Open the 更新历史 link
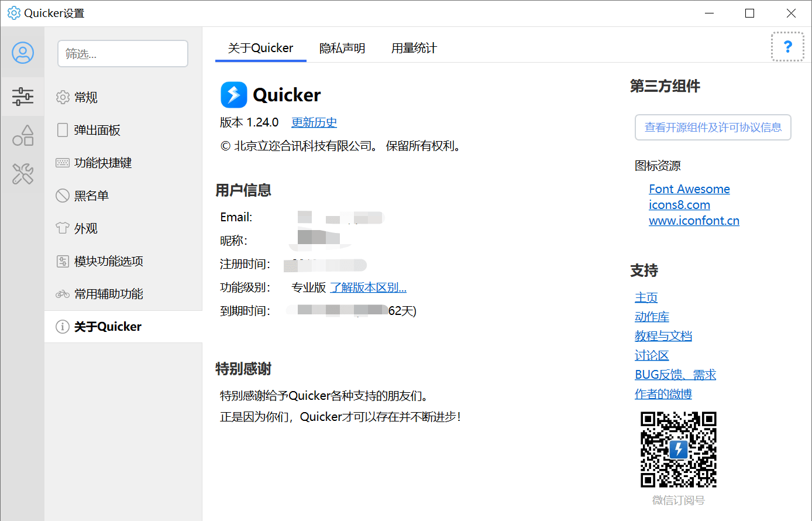The image size is (812, 521). (x=314, y=122)
